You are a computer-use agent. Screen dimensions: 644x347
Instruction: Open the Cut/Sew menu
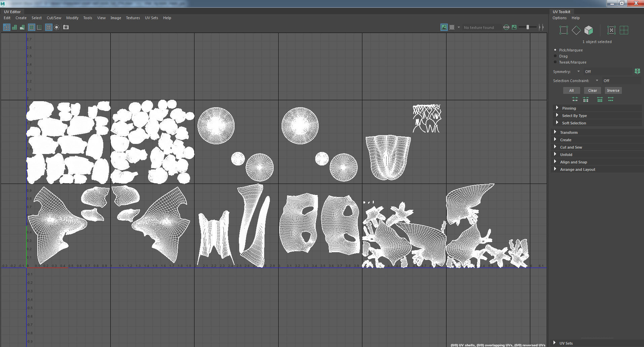point(54,18)
